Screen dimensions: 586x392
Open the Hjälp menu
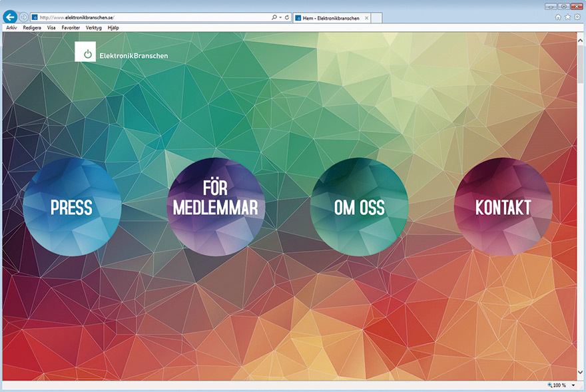click(113, 28)
